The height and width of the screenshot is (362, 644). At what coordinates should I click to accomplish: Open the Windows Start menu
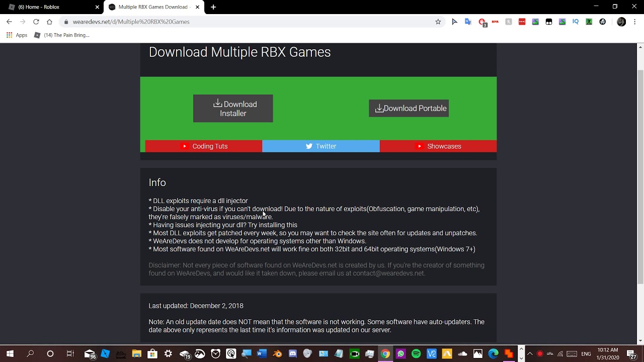coord(10,354)
